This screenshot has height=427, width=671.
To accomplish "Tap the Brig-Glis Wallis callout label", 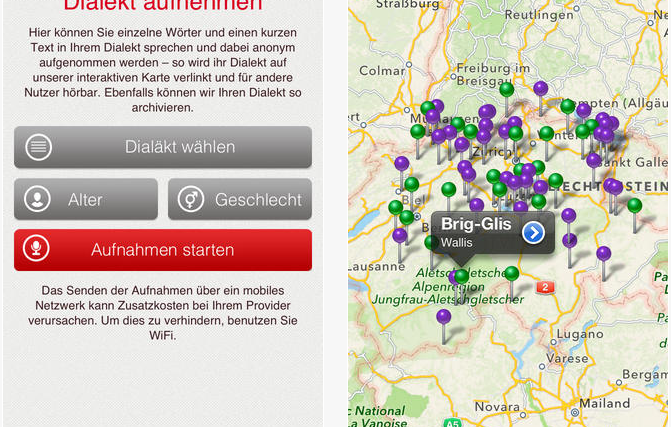I will click(477, 232).
